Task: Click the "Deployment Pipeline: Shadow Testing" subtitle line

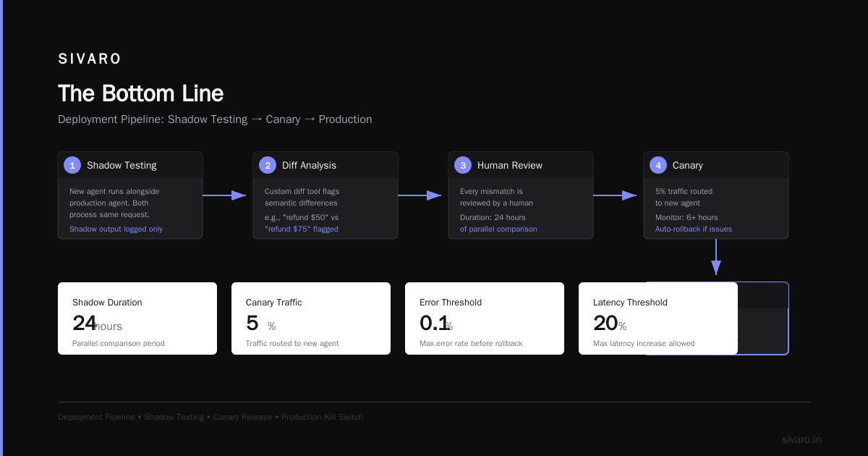Action: (x=215, y=119)
